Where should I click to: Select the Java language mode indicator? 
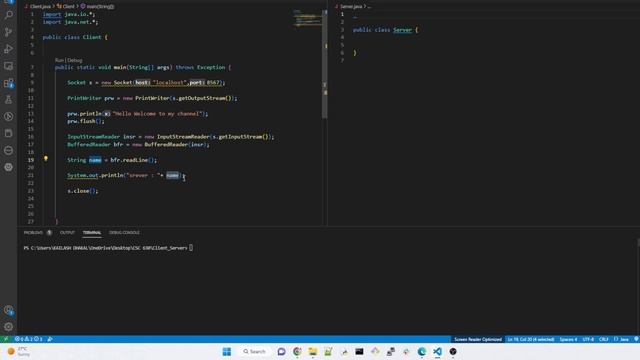[621, 339]
